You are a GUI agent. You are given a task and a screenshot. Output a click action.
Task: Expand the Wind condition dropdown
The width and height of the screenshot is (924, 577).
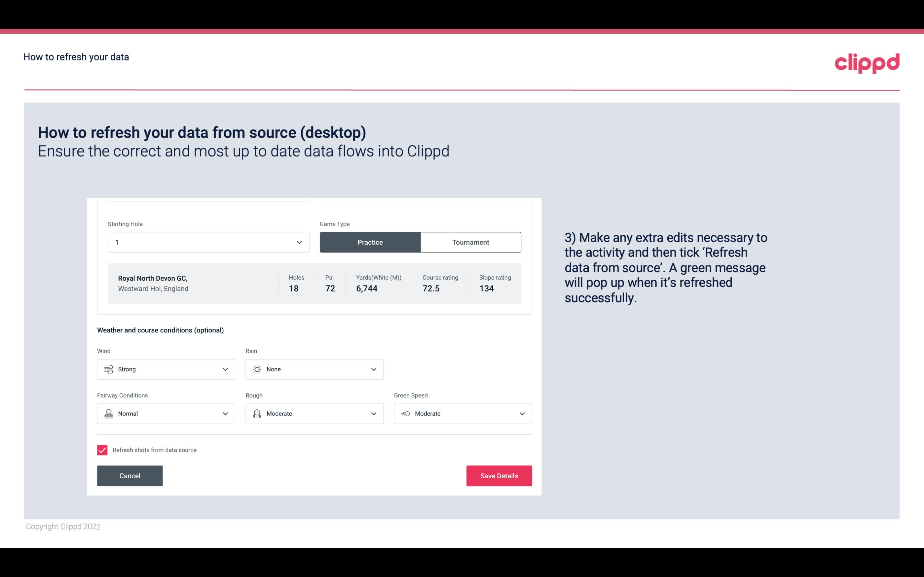pyautogui.click(x=225, y=369)
